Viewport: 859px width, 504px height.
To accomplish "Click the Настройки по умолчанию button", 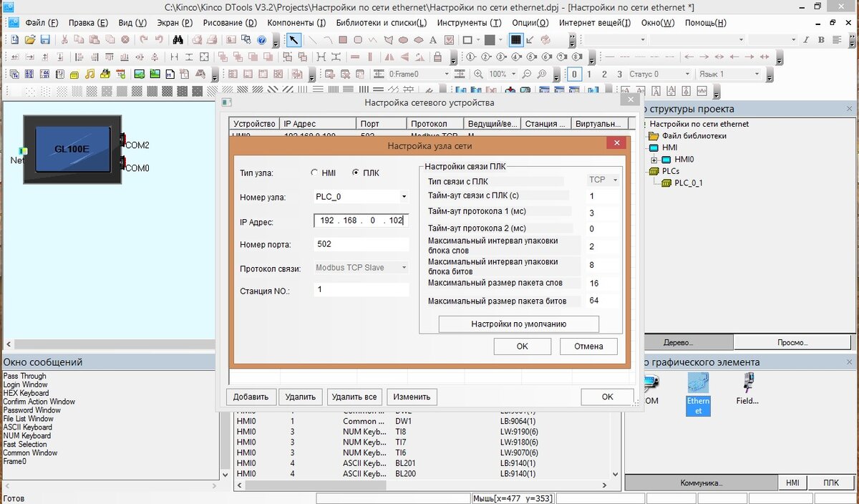I will (x=519, y=324).
